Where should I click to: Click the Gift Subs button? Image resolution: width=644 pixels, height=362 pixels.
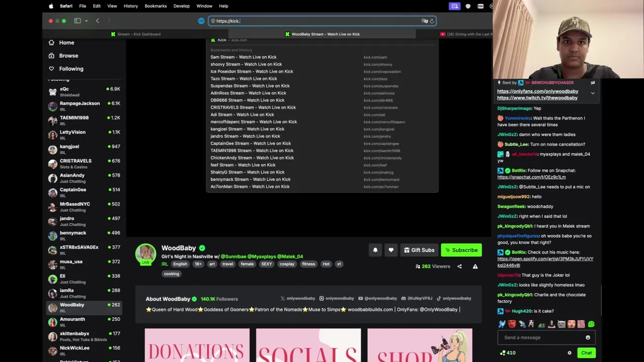tap(419, 250)
